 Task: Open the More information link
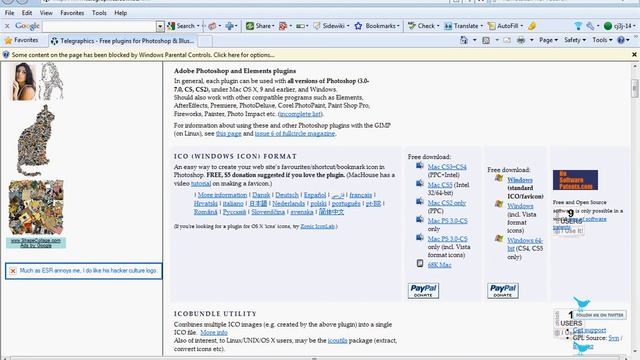(222, 195)
